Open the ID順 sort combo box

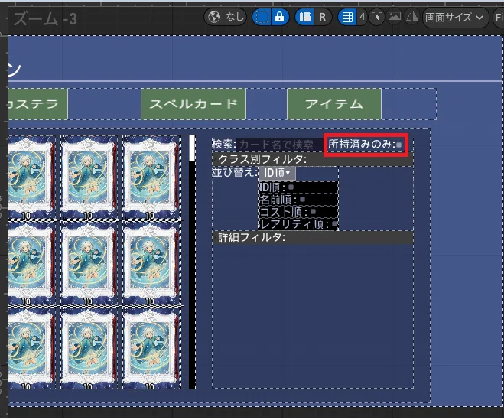[x=277, y=173]
